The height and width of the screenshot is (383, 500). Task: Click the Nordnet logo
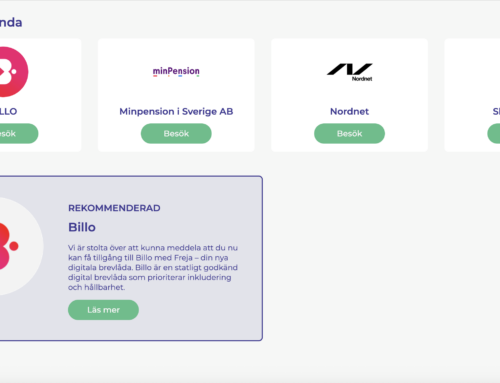click(350, 72)
